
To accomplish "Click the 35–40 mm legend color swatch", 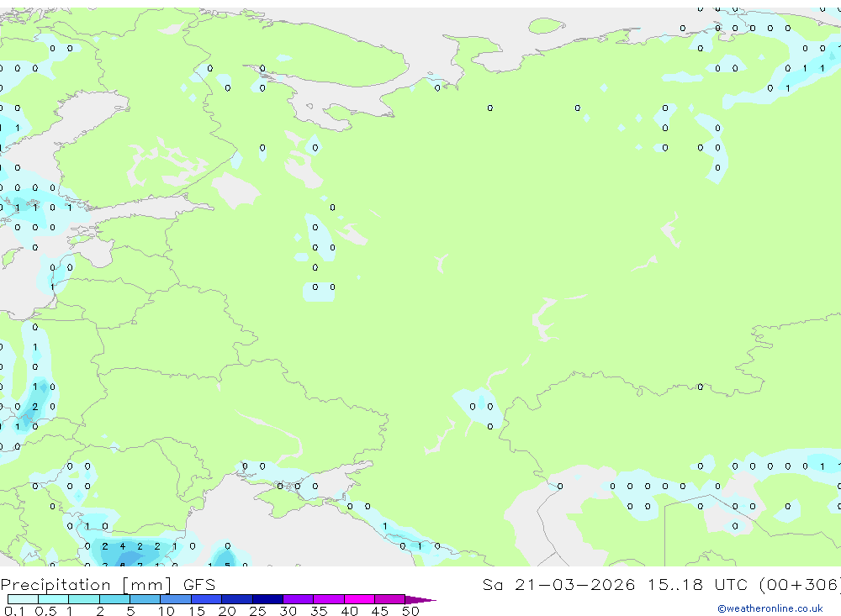I will pos(329,599).
